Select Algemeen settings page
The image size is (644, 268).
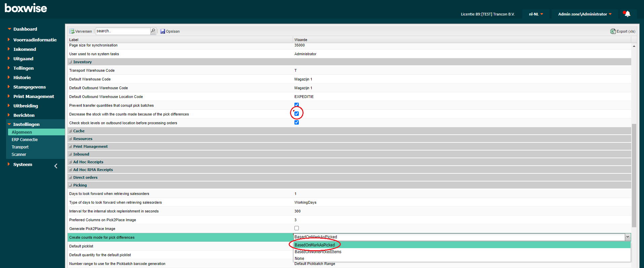point(36,132)
